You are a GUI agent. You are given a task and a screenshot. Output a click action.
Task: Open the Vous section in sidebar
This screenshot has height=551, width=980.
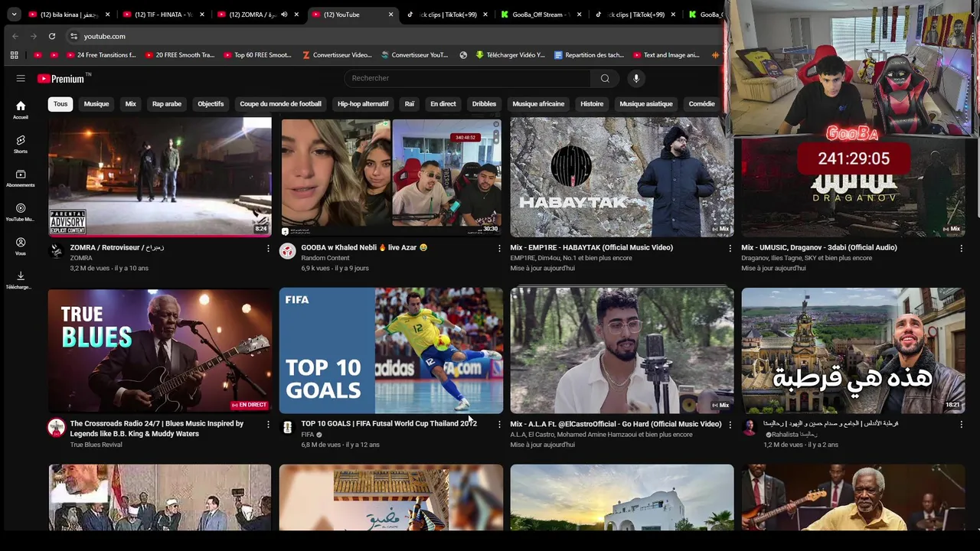[x=21, y=246]
